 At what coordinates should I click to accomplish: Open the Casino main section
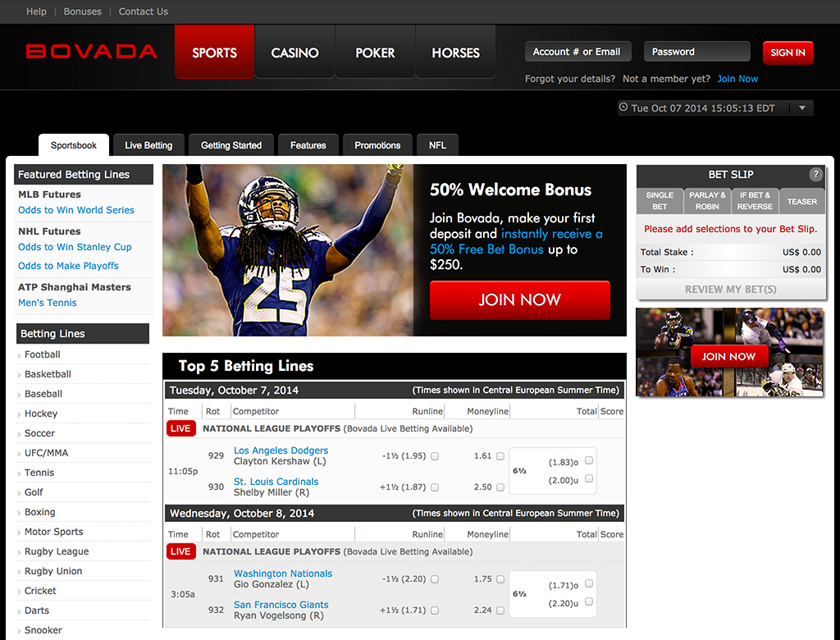click(294, 52)
